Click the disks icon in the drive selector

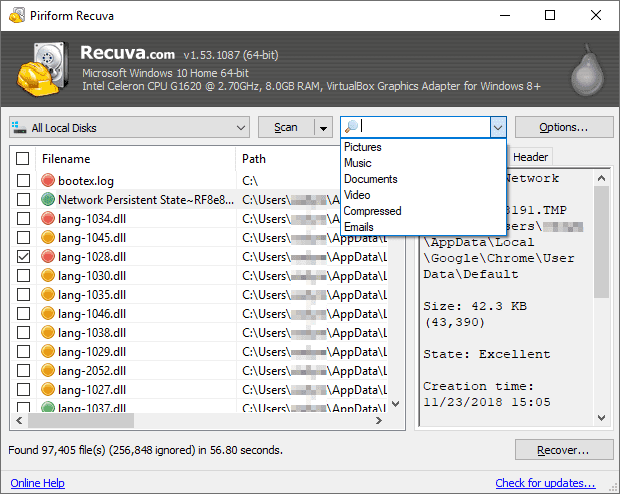(19, 127)
